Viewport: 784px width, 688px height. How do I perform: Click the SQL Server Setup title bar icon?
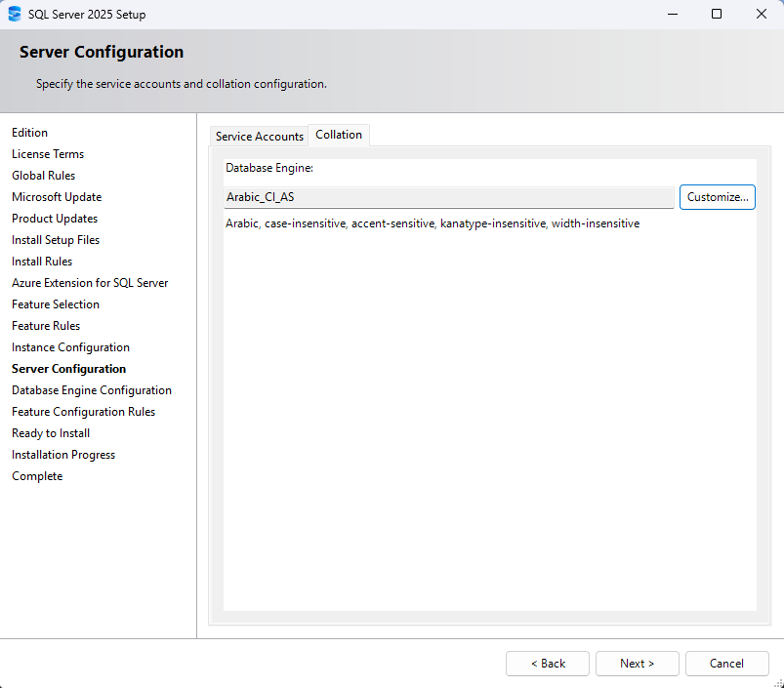coord(15,14)
